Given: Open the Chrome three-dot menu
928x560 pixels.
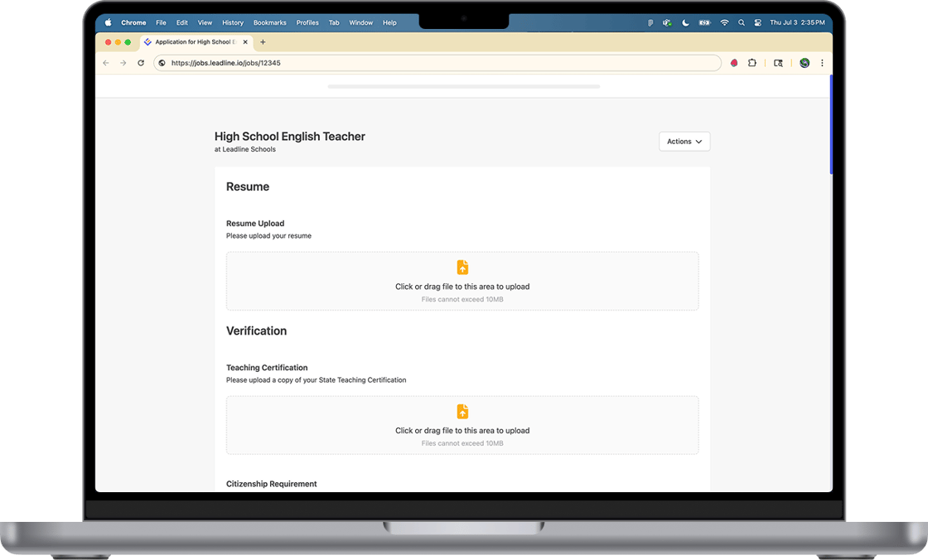Looking at the screenshot, I should pos(822,63).
